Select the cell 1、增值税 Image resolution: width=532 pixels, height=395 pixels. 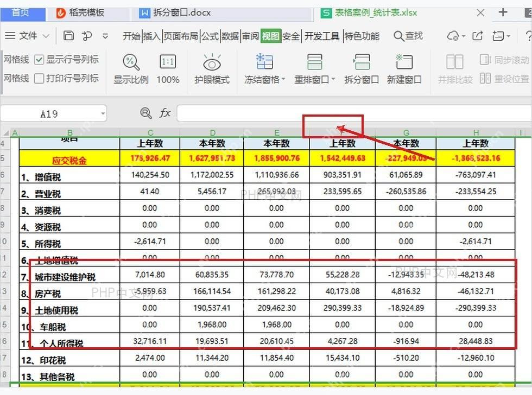click(x=69, y=175)
